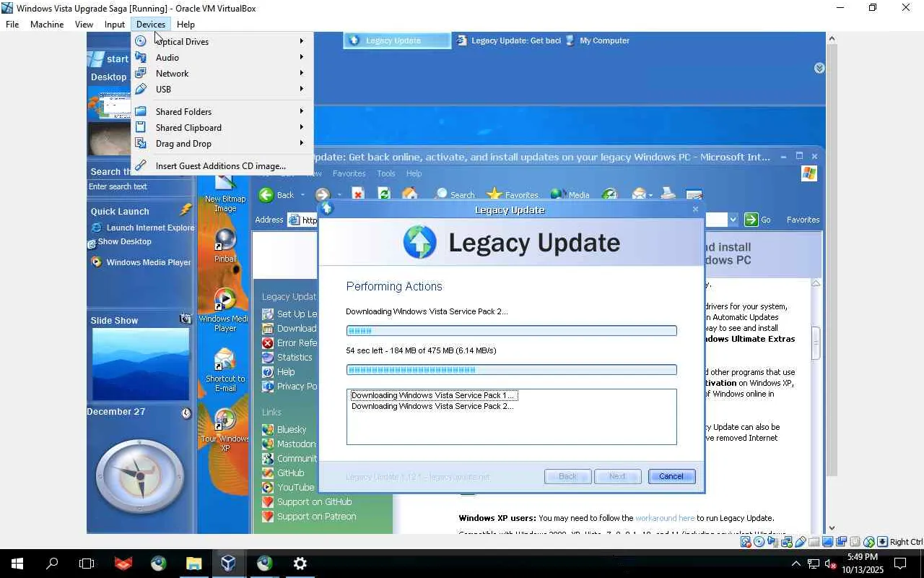Screen dimensions: 924x578
Task: Open the VirtualBox Input menu
Action: [x=115, y=24]
